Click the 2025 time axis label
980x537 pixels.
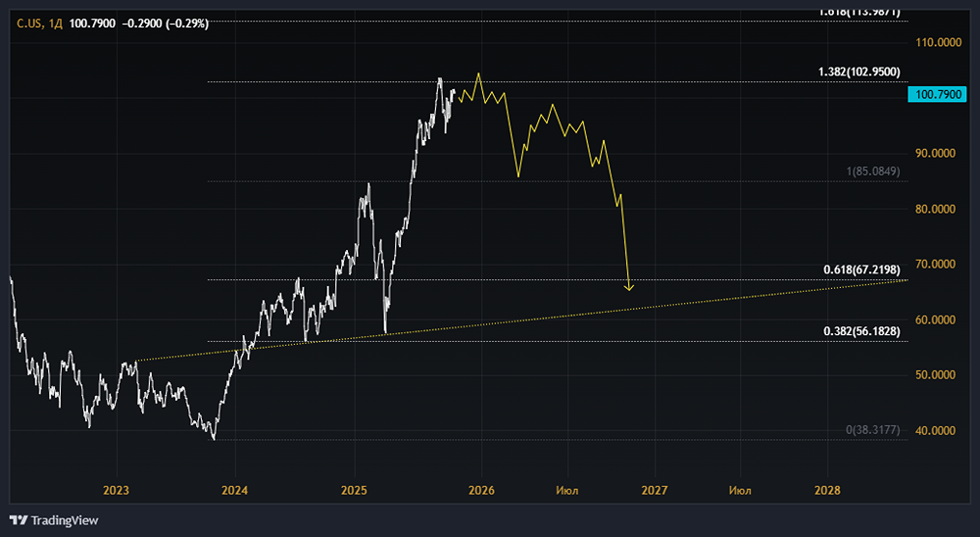[354, 490]
